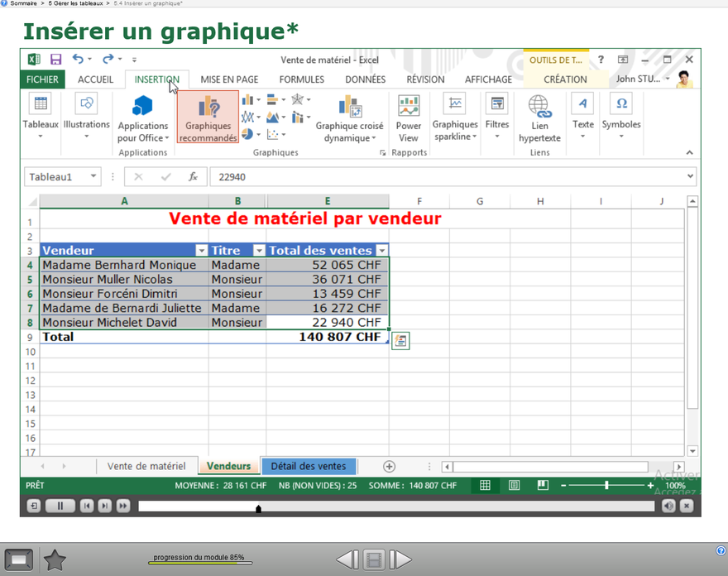Open the Power View report icon
The width and height of the screenshot is (728, 576).
click(409, 106)
